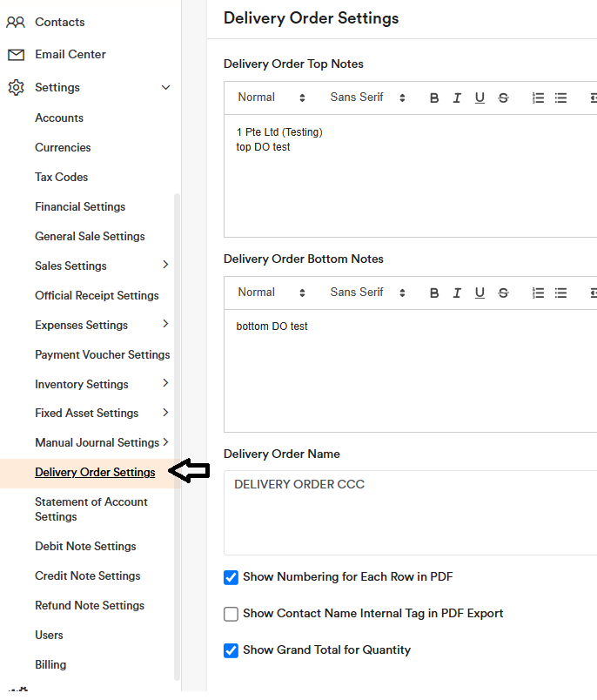Open Credit Note Settings page
This screenshot has height=700, width=597.
(x=87, y=575)
